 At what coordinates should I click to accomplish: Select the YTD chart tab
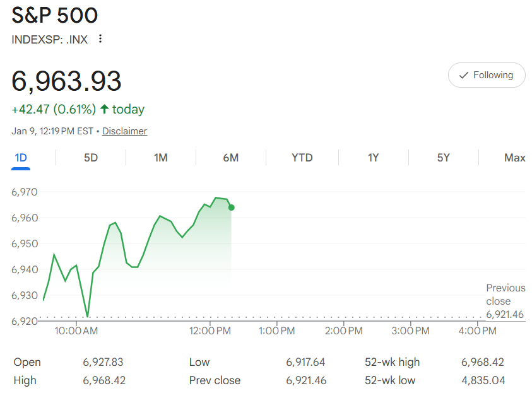click(x=302, y=158)
